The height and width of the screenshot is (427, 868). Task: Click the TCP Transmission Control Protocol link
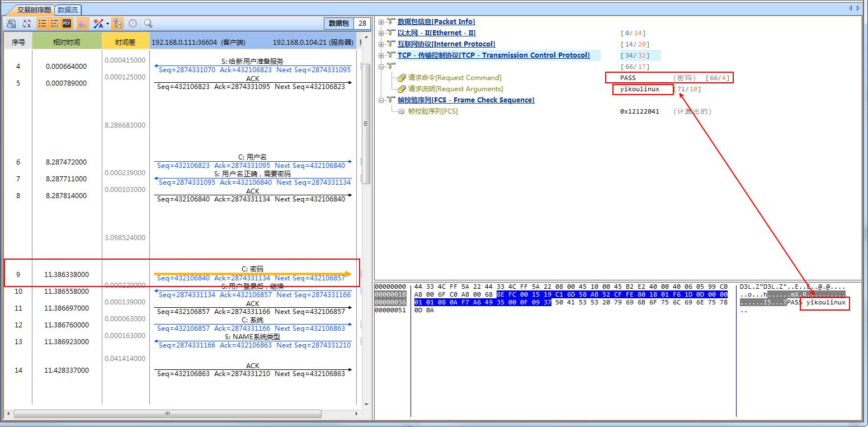[x=493, y=55]
